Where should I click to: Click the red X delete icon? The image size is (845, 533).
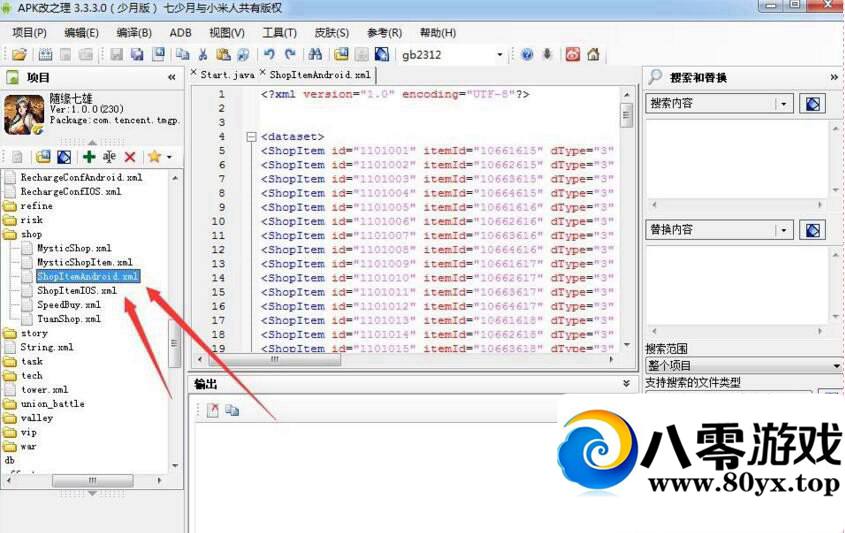[130, 157]
